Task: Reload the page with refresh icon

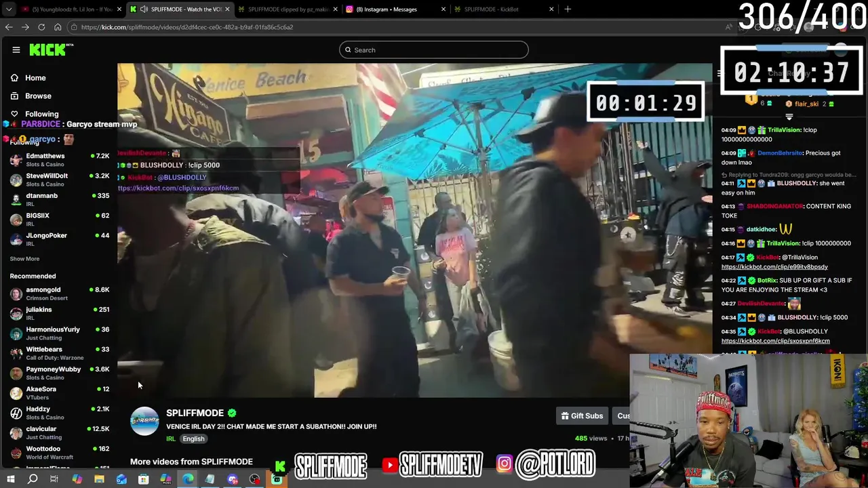Action: point(41,27)
